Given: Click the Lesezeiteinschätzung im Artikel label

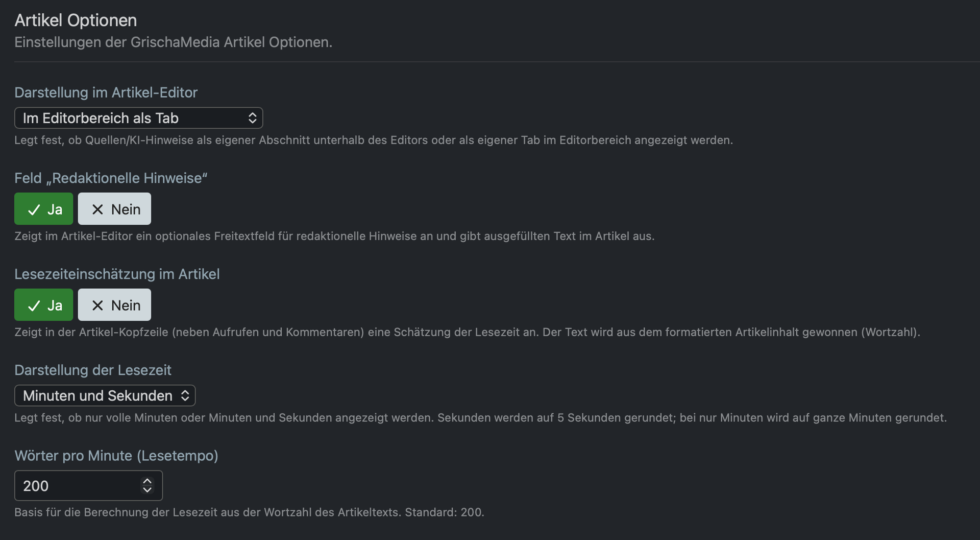Looking at the screenshot, I should point(117,274).
